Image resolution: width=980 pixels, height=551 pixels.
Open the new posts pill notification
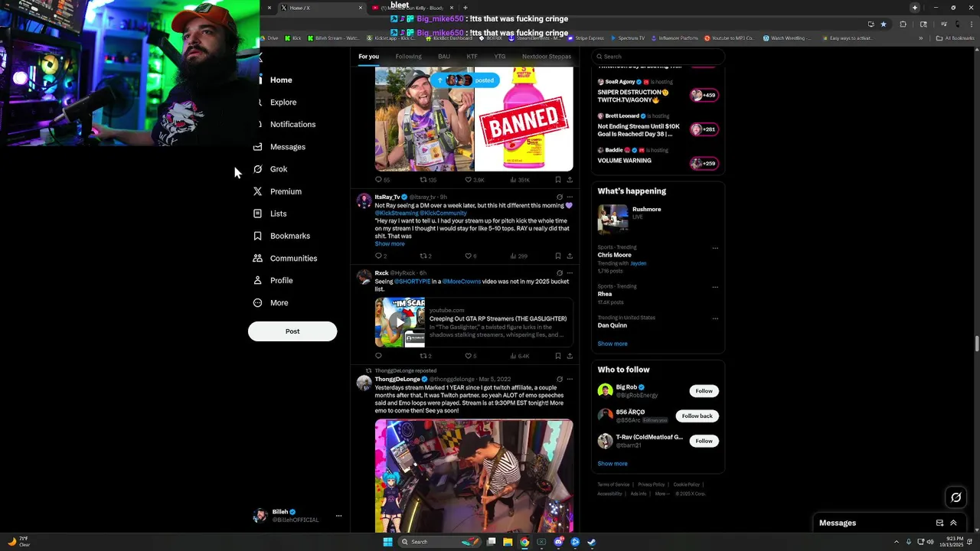(x=464, y=80)
